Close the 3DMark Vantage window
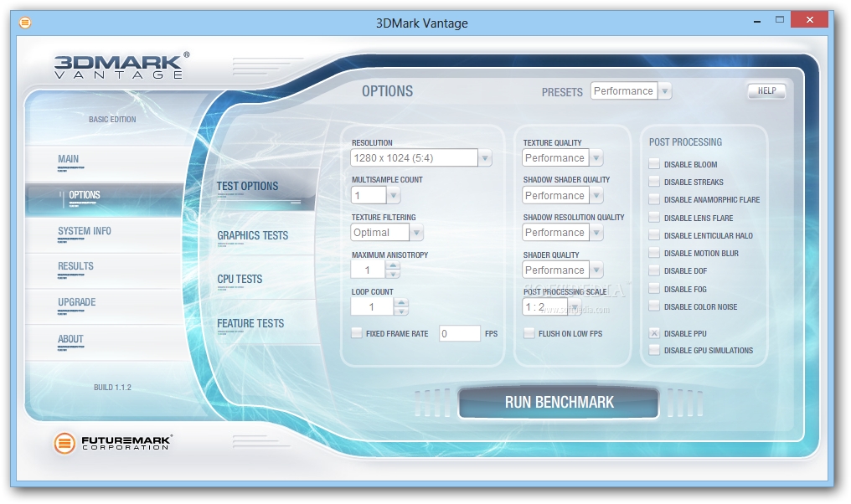 [x=810, y=19]
